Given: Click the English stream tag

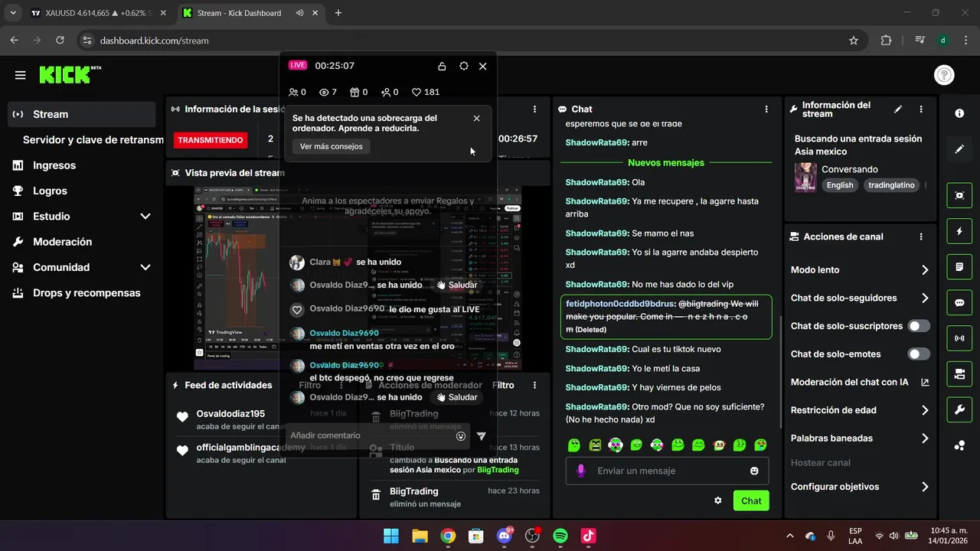Looking at the screenshot, I should (x=840, y=185).
